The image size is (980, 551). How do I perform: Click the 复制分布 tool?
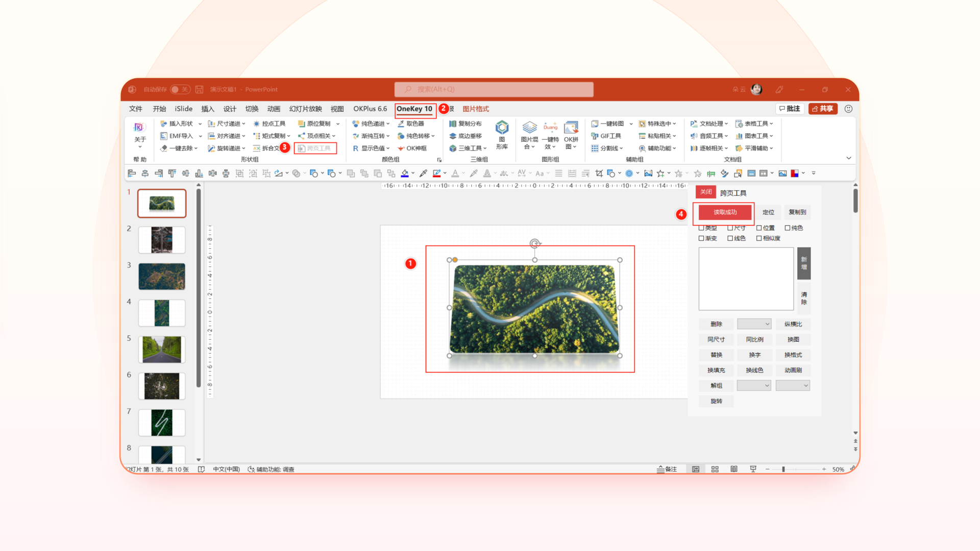point(465,123)
